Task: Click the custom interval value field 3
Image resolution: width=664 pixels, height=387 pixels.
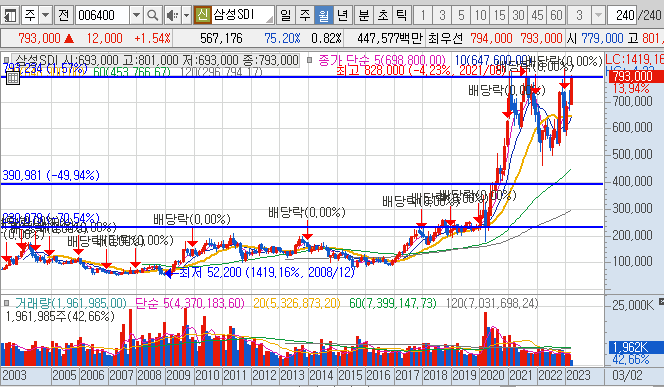Action: (x=579, y=16)
